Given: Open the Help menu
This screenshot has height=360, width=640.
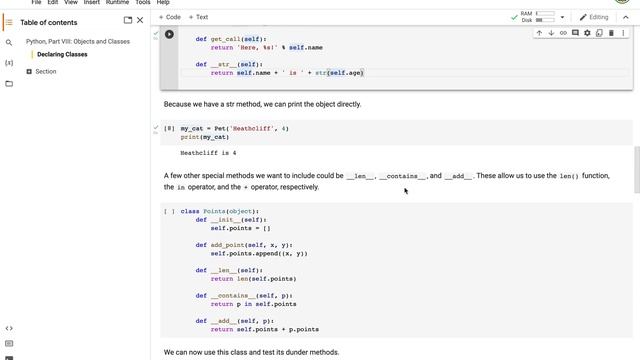Looking at the screenshot, I should tap(163, 2).
